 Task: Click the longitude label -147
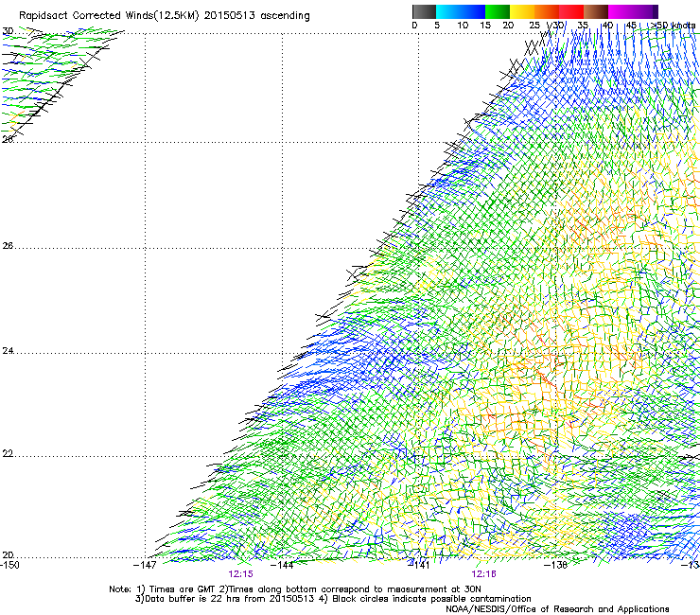145,565
